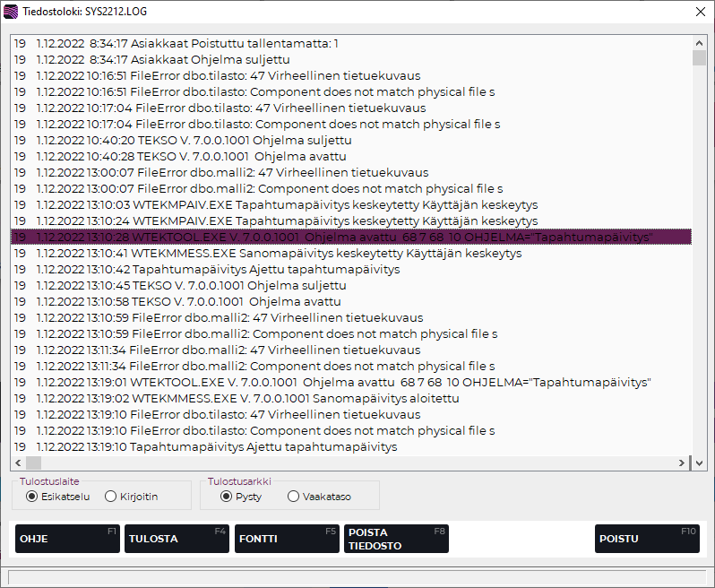The height and width of the screenshot is (588, 715).
Task: Open the FONTTI font settings
Action: [286, 539]
